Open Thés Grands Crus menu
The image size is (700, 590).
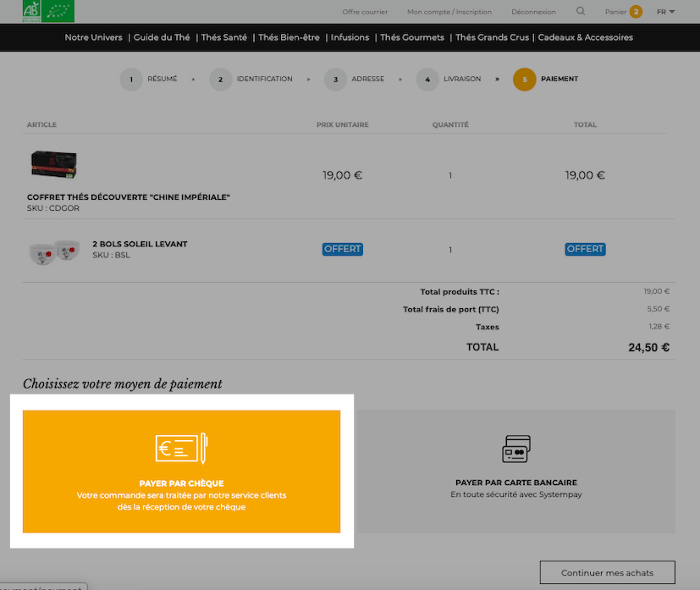(492, 37)
